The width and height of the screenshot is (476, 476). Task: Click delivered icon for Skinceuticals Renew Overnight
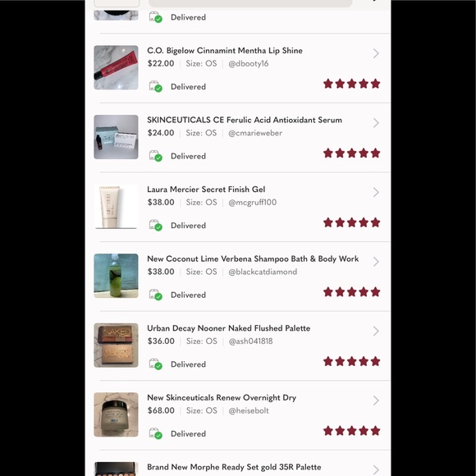tap(155, 433)
